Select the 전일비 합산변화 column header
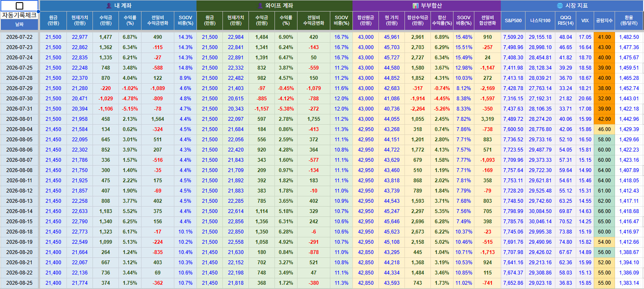 point(488,20)
